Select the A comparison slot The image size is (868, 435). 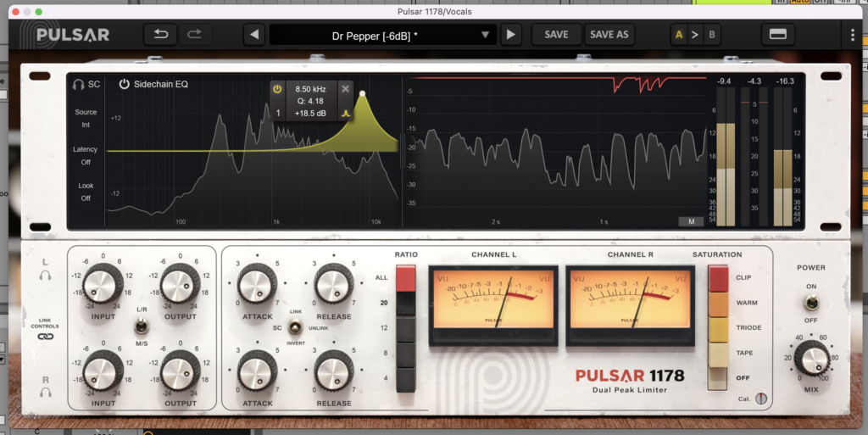tap(679, 35)
